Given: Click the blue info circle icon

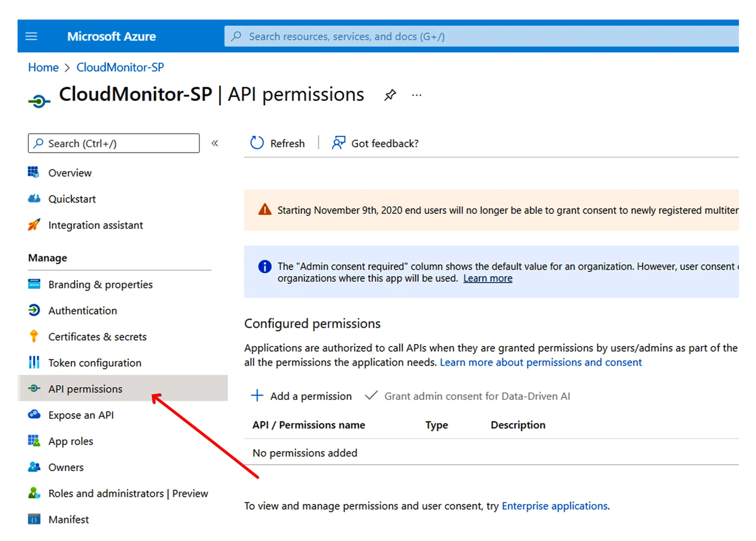Looking at the screenshot, I should 265,266.
